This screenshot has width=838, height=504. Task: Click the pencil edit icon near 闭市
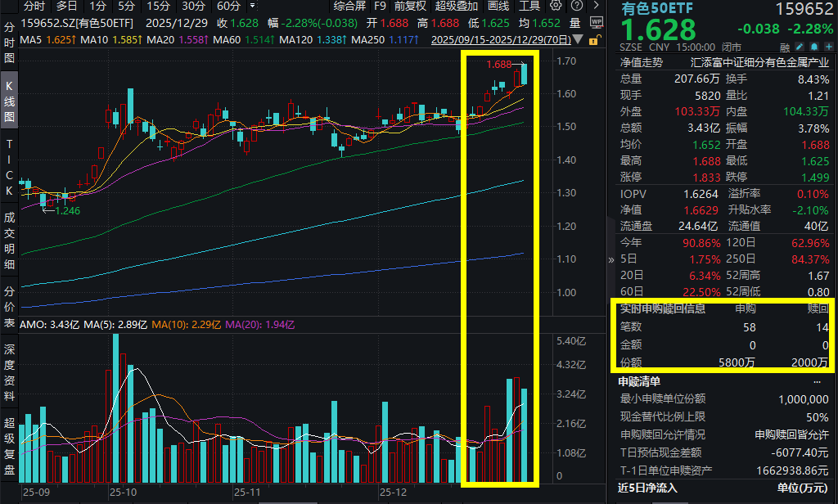tap(800, 47)
